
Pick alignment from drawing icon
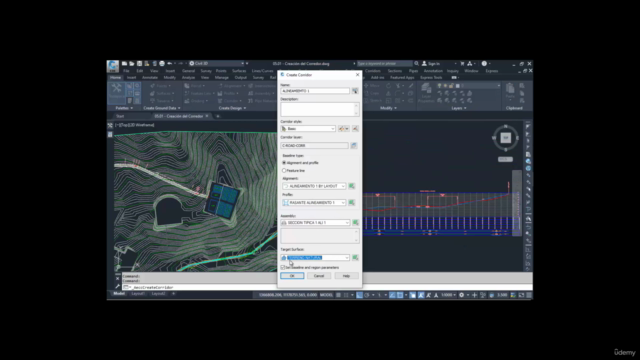(351, 186)
